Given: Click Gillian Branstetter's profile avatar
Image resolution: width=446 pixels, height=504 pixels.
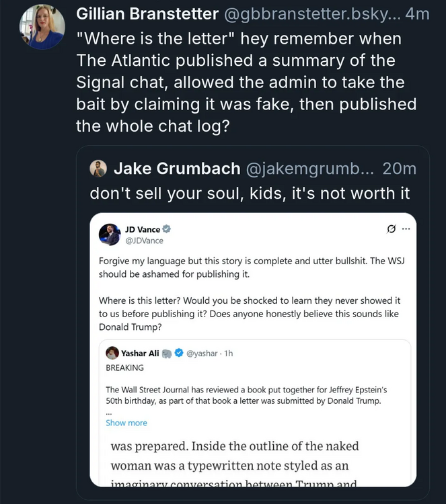Looking at the screenshot, I should click(42, 27).
